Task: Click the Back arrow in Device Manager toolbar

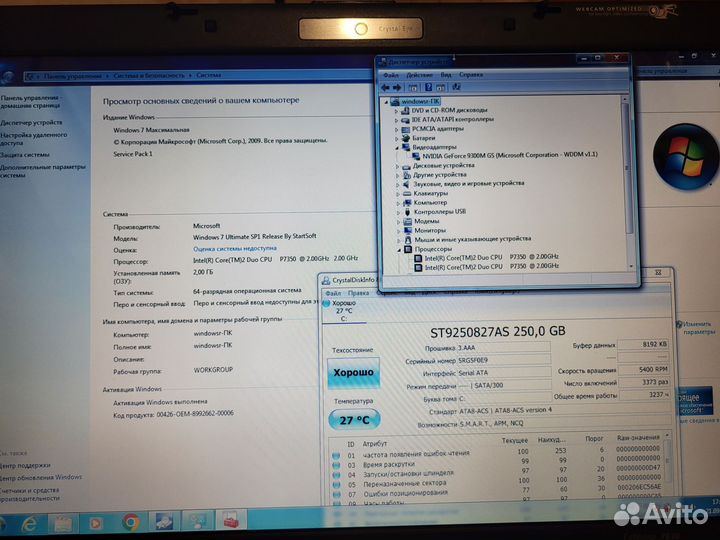Action: [386, 87]
